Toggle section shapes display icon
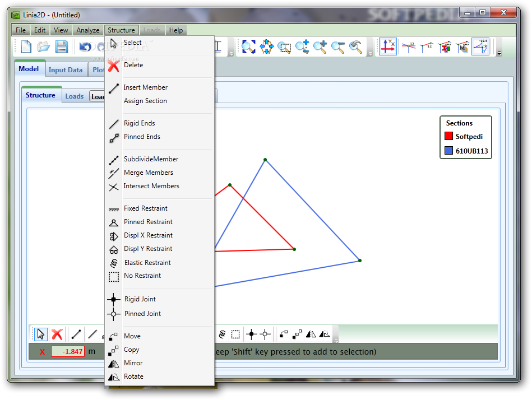The width and height of the screenshot is (532, 400). (x=445, y=47)
